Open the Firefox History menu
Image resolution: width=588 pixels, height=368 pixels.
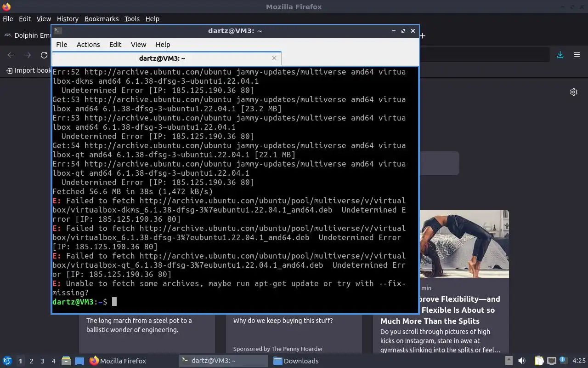68,19
